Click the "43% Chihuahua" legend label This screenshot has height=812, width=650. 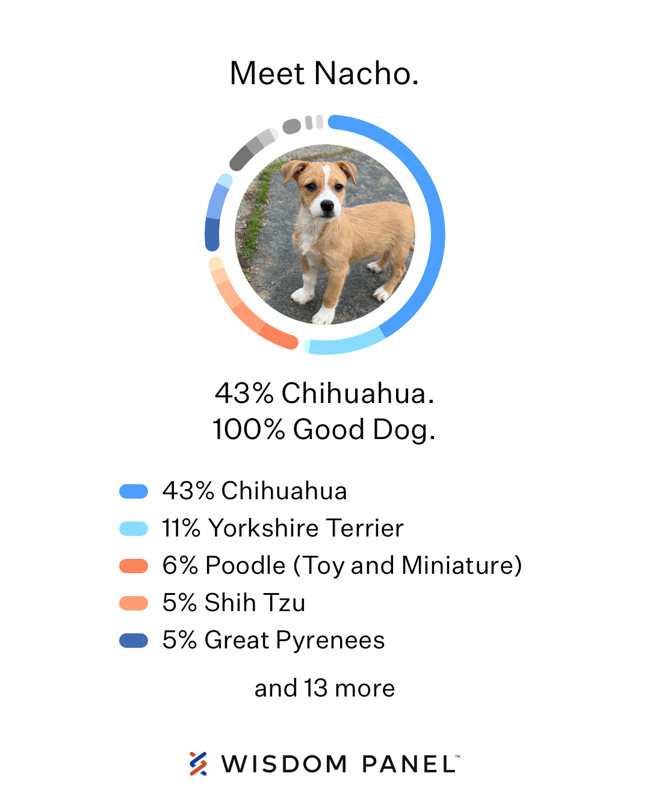[x=255, y=491]
